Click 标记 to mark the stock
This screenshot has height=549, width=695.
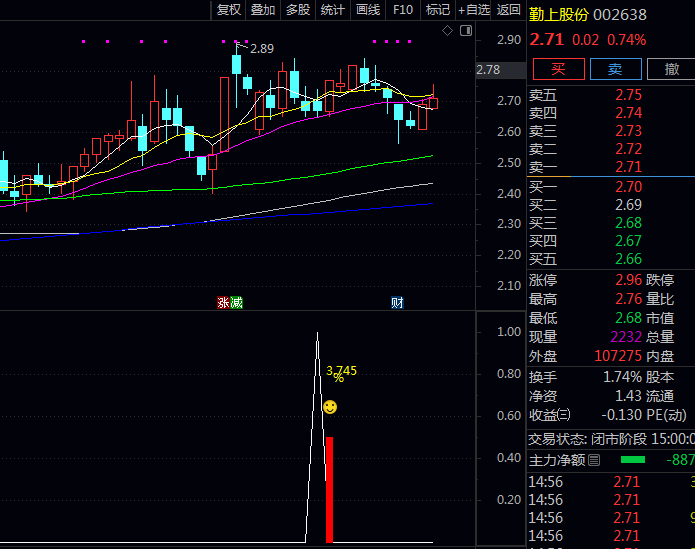437,10
